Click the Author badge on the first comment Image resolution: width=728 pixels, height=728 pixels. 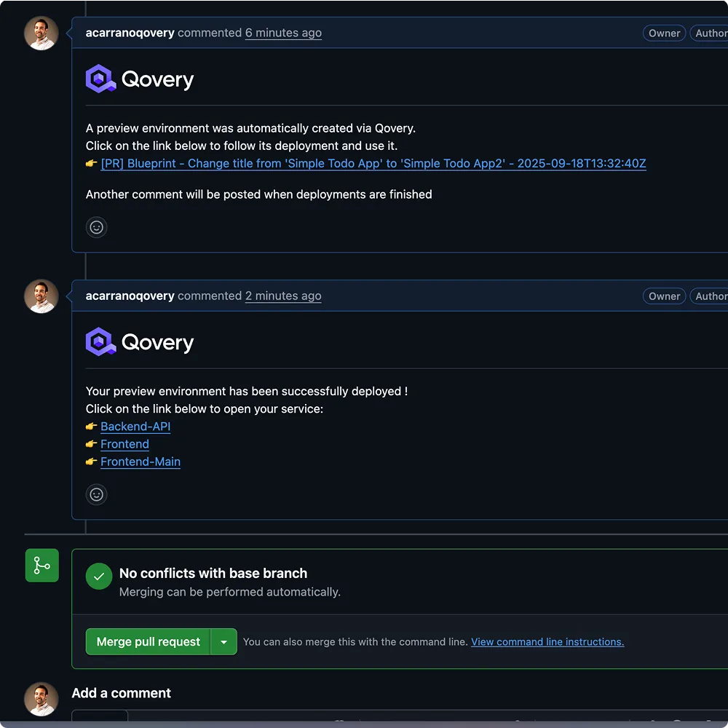[709, 33]
